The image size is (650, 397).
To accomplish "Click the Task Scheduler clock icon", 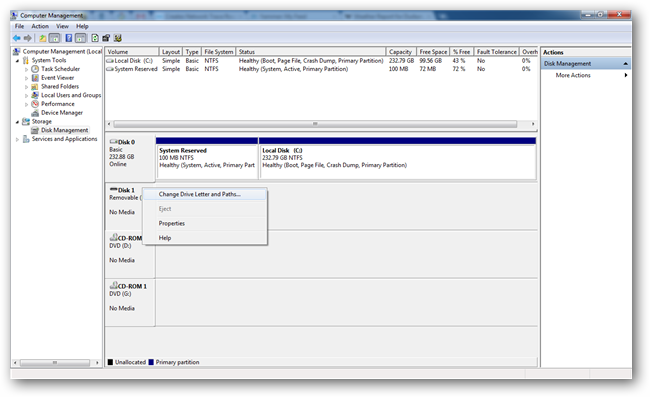I will pos(35,69).
